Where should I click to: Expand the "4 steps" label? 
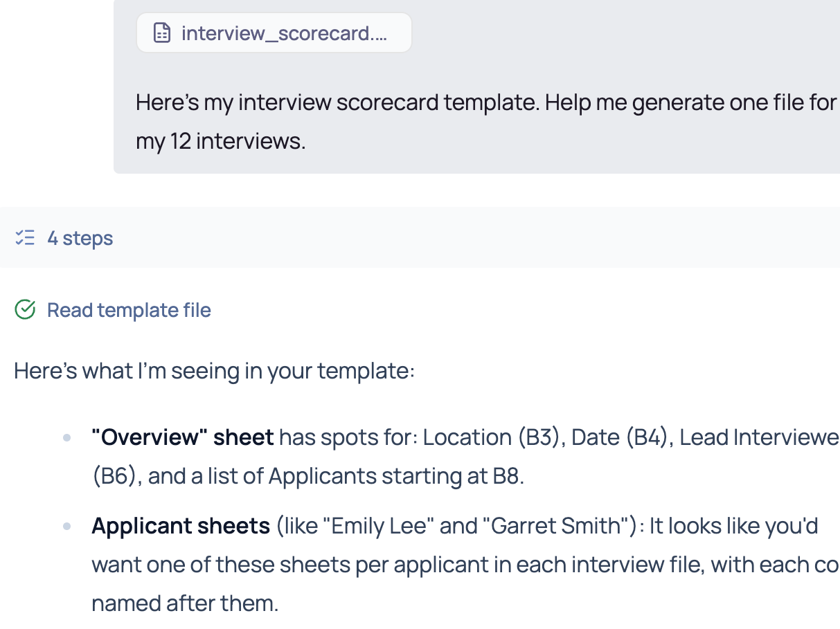click(x=80, y=238)
